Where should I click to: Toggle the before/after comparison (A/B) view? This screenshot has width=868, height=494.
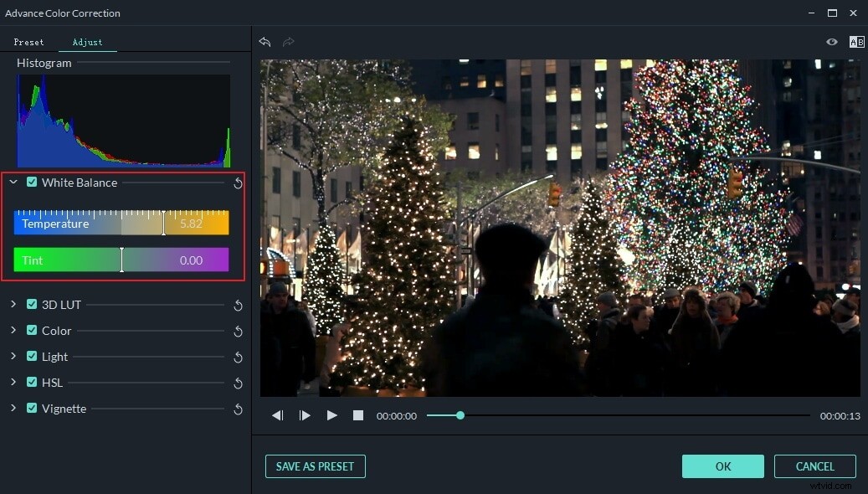coord(856,42)
